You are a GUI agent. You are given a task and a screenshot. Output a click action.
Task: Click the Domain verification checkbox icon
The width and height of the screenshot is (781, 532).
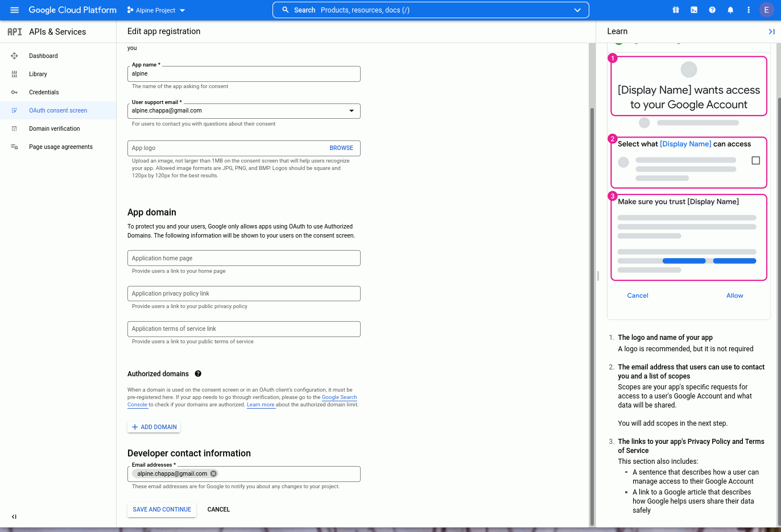[x=14, y=128]
